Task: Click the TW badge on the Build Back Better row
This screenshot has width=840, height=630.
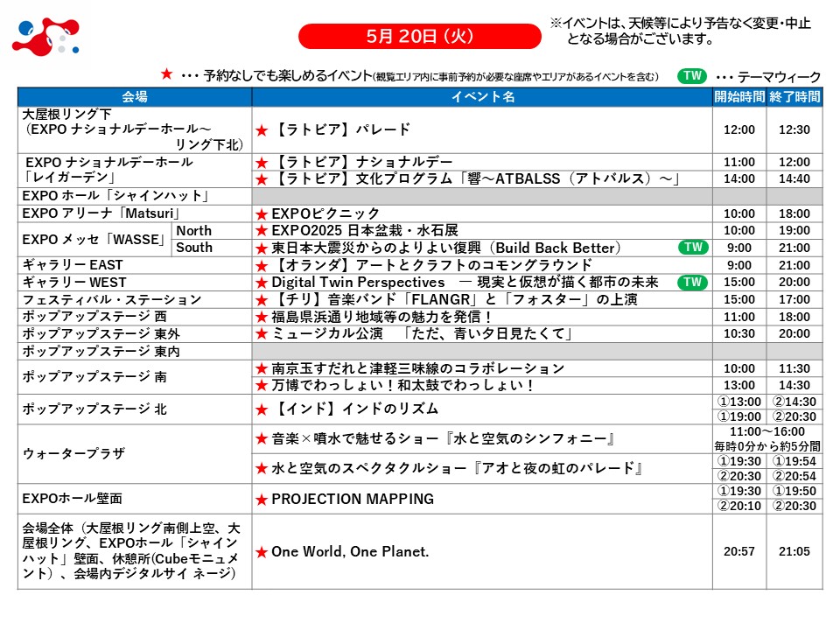Action: [693, 248]
